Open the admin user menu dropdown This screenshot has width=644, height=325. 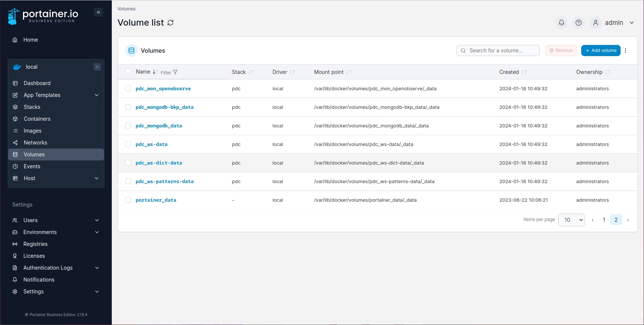point(614,23)
